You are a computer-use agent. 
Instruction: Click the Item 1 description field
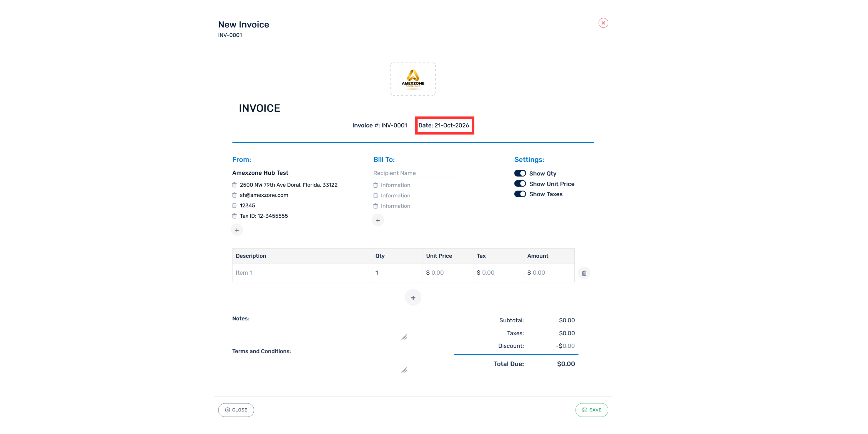(x=302, y=273)
